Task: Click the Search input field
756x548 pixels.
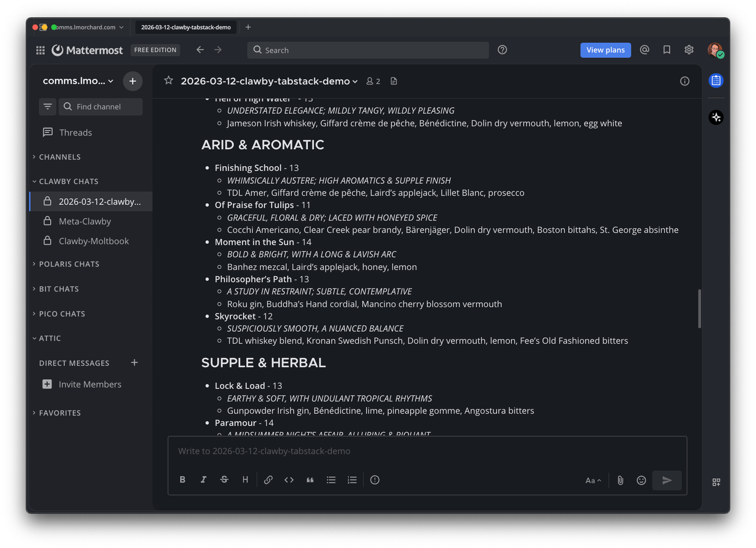Action: (368, 50)
